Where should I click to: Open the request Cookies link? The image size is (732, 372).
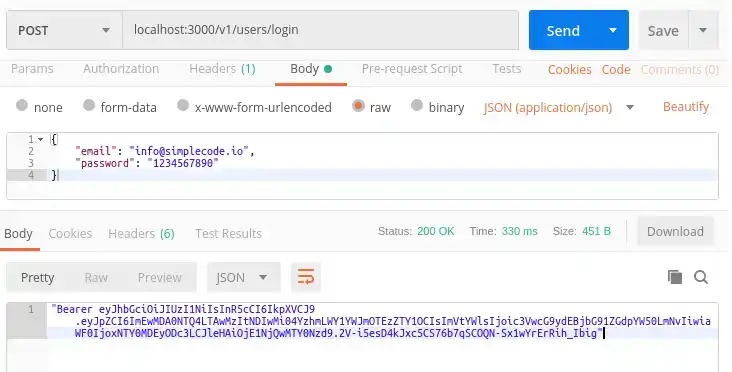[570, 70]
